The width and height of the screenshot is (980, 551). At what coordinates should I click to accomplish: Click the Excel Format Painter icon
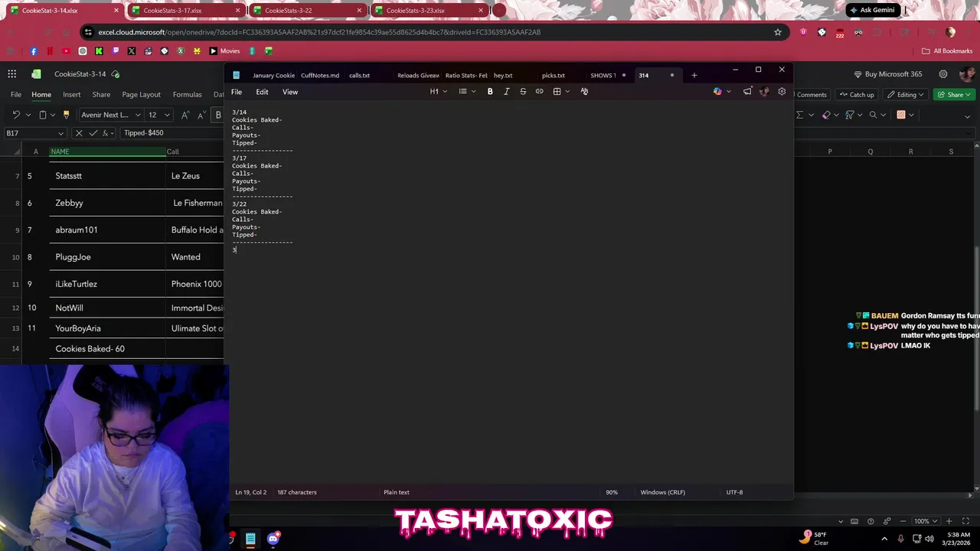coord(66,115)
